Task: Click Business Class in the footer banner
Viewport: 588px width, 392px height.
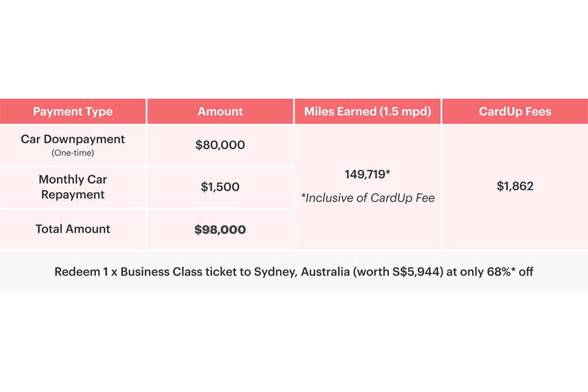Action: (161, 271)
